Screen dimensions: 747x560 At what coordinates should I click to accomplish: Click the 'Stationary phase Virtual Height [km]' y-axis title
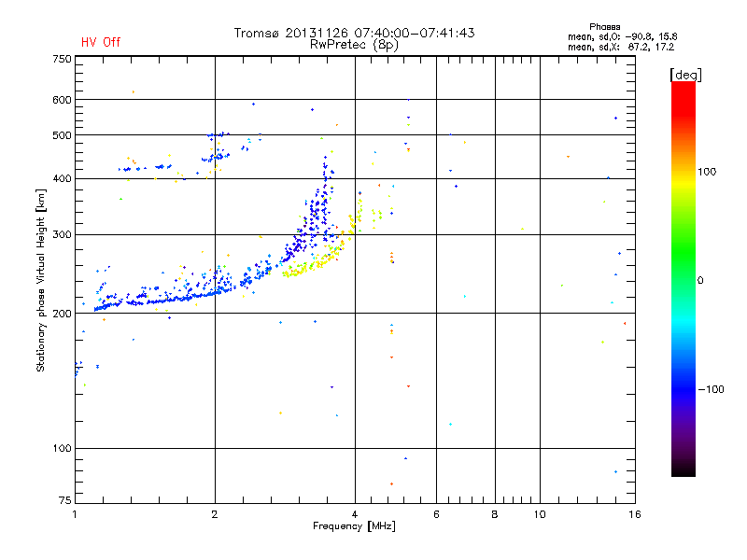41,280
